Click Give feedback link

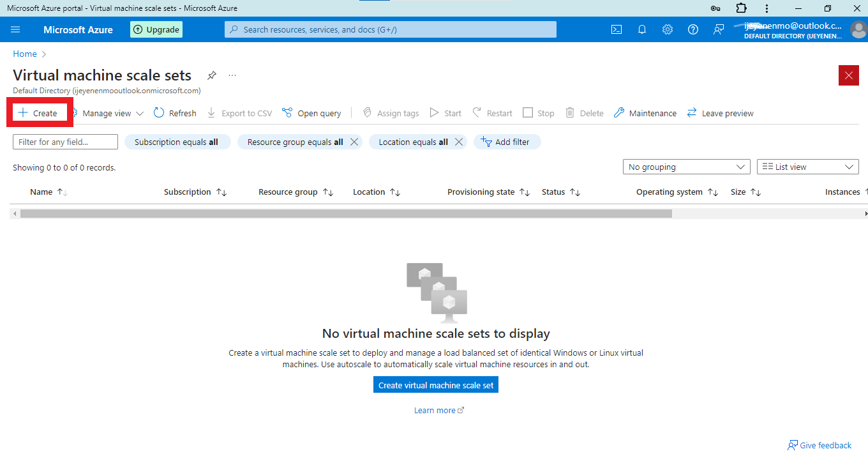pyautogui.click(x=819, y=445)
